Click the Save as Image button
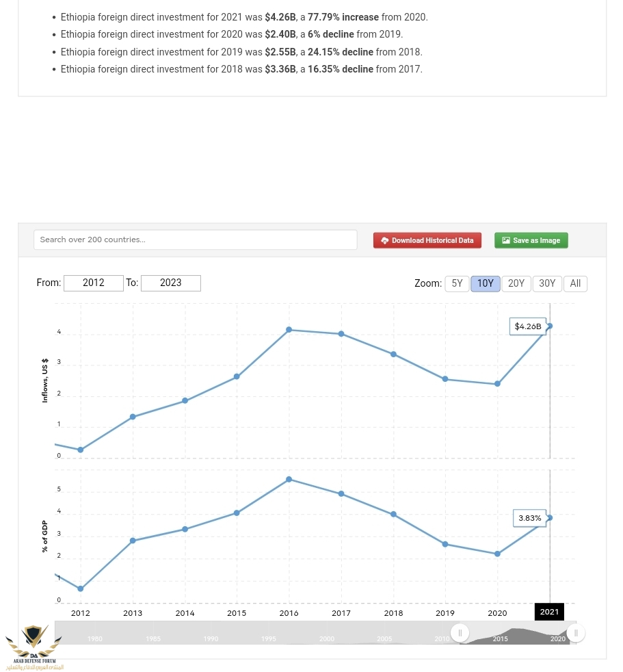This screenshot has width=623, height=672. 531,240
